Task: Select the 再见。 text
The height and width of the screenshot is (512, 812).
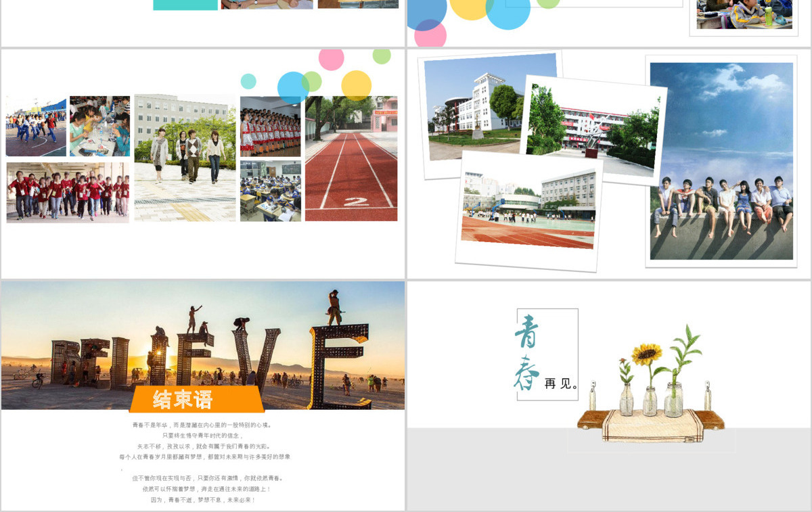Action: [x=561, y=384]
